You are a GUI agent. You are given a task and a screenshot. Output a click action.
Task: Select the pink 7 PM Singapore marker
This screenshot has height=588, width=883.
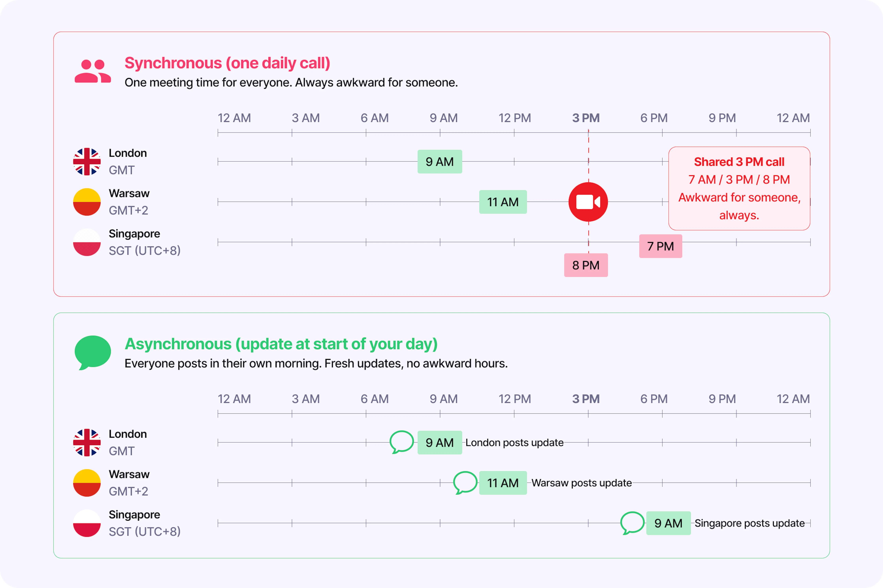coord(660,246)
